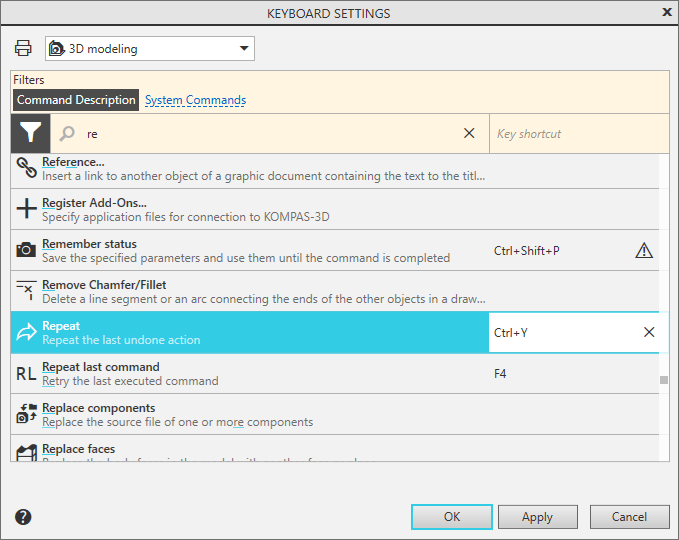Switch to System Commands filter
The width and height of the screenshot is (679, 540).
click(x=195, y=100)
